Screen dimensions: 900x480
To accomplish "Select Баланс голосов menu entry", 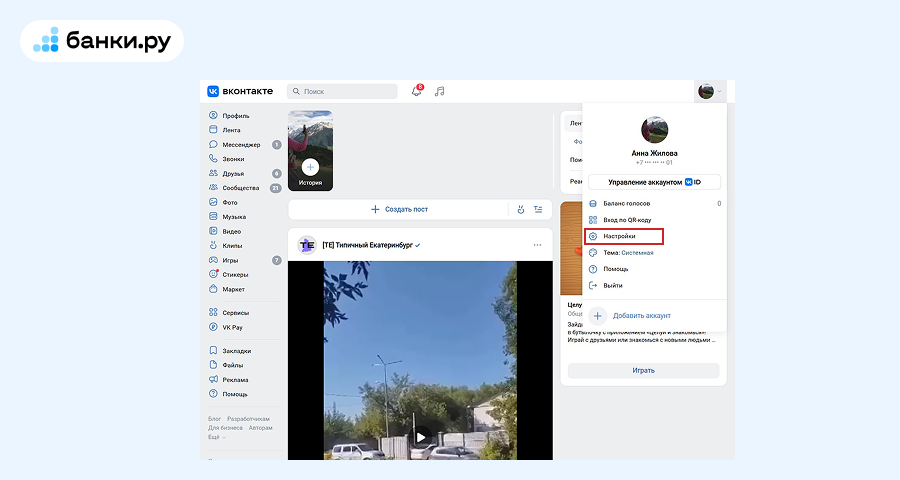I will tap(654, 203).
